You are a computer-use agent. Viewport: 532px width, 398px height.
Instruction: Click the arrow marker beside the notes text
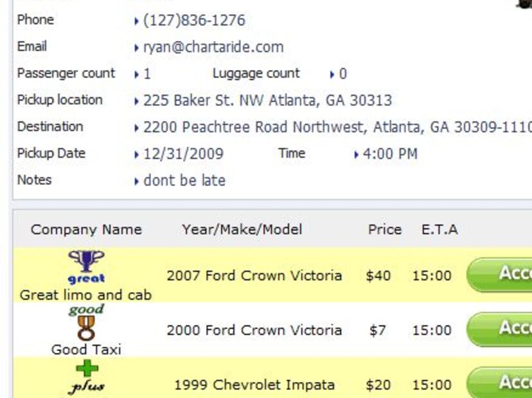tap(137, 182)
